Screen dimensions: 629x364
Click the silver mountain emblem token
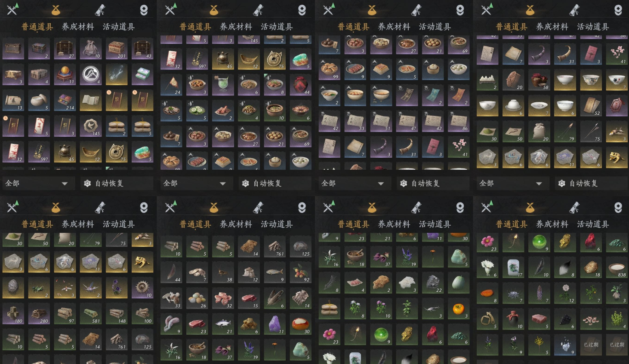click(x=91, y=74)
